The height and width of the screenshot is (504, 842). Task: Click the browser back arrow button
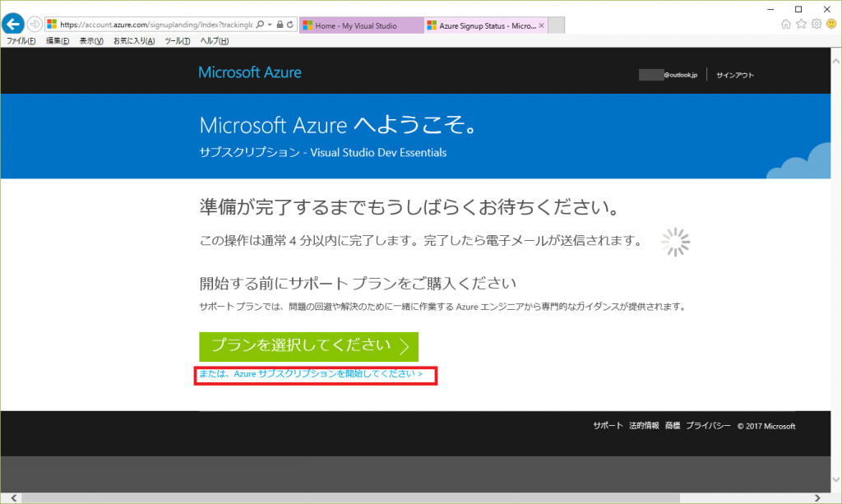tap(13, 24)
